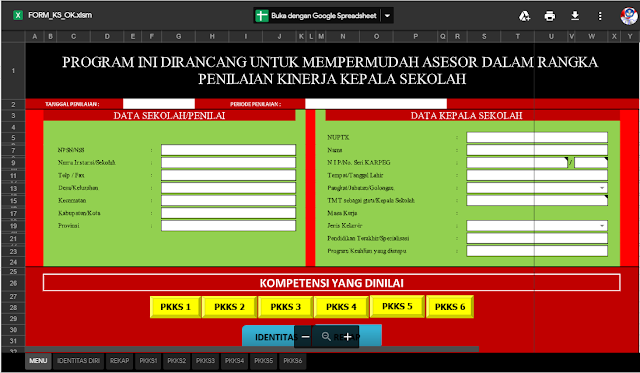This screenshot has height=373, width=640.
Task: Click the yellow PKKS 4 button
Action: tap(341, 307)
